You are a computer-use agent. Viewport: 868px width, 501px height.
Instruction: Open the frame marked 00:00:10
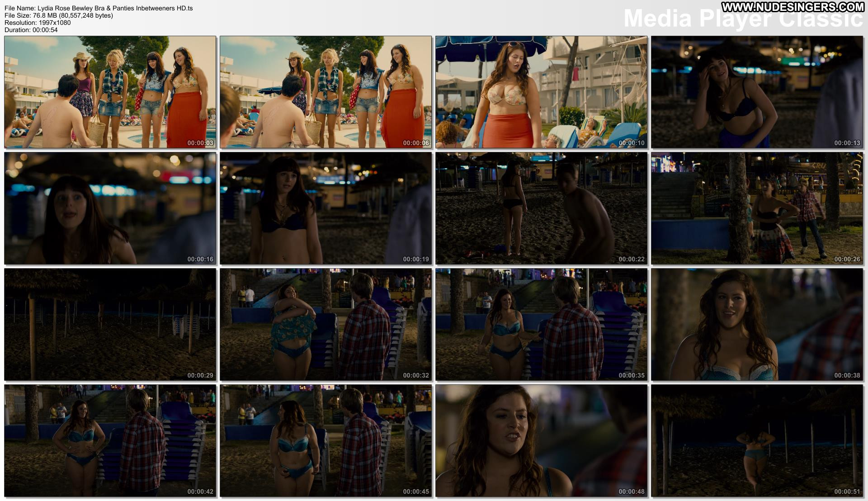[x=541, y=92]
